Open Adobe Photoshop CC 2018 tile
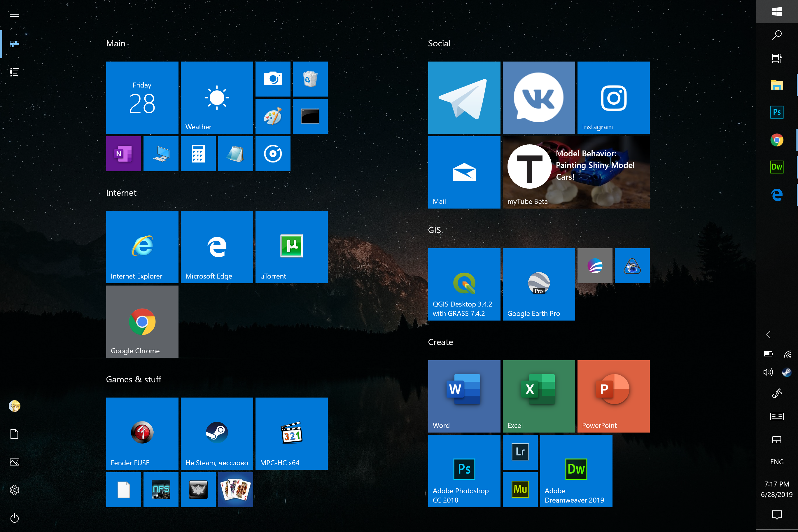Image resolution: width=798 pixels, height=532 pixels. point(464,471)
